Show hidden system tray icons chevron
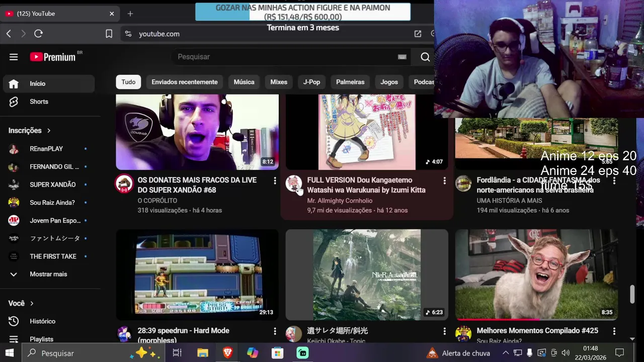 point(506,353)
